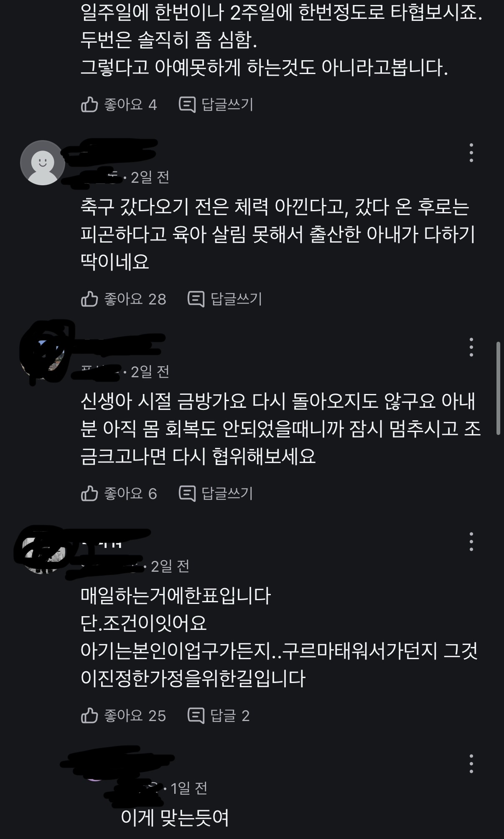Open the comment text starting 축구 갔다오기
This screenshot has height=839, width=504.
click(277, 234)
